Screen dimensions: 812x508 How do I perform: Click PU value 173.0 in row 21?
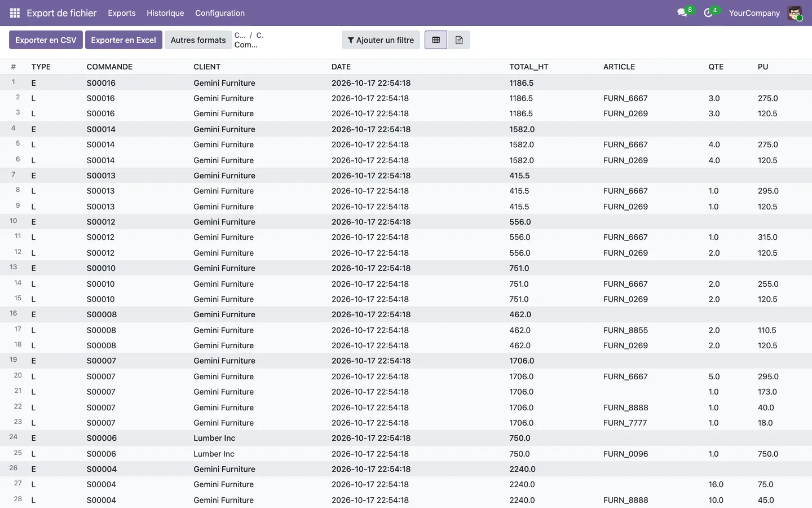(767, 392)
